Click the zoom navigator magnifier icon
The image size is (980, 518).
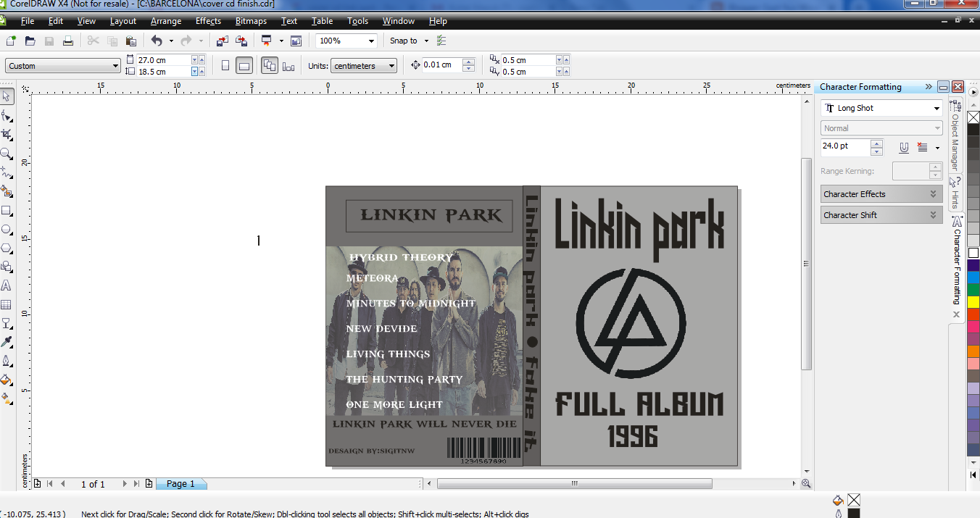point(806,484)
